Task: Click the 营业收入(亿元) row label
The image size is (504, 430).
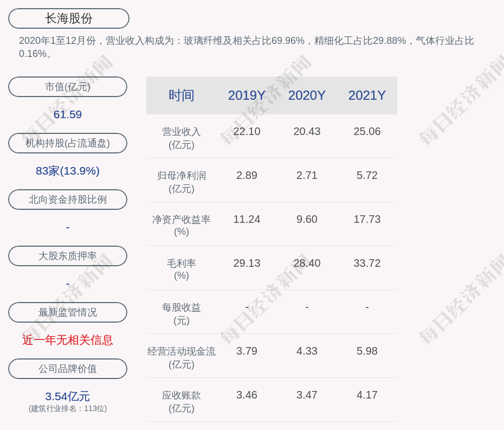Action: point(182,138)
